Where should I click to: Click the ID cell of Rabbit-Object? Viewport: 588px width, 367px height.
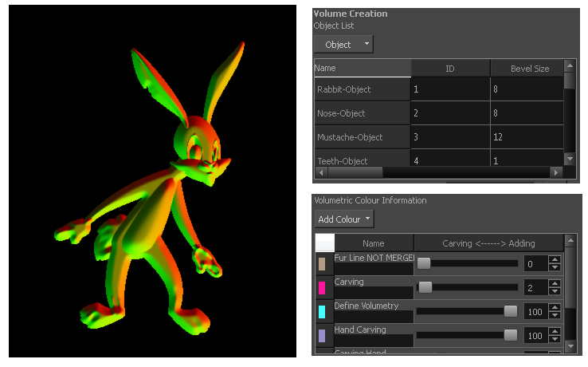[x=450, y=89]
